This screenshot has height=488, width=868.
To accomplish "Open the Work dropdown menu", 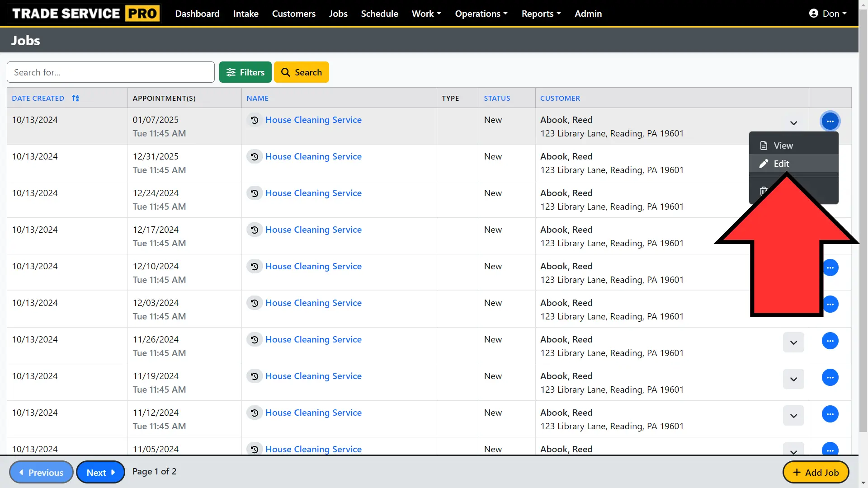I will point(426,14).
